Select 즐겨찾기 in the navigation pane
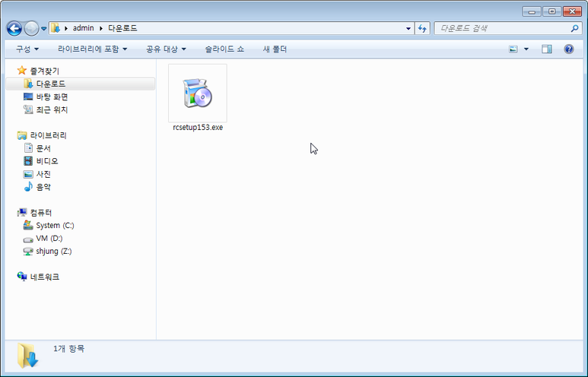588x377 pixels. [x=45, y=71]
